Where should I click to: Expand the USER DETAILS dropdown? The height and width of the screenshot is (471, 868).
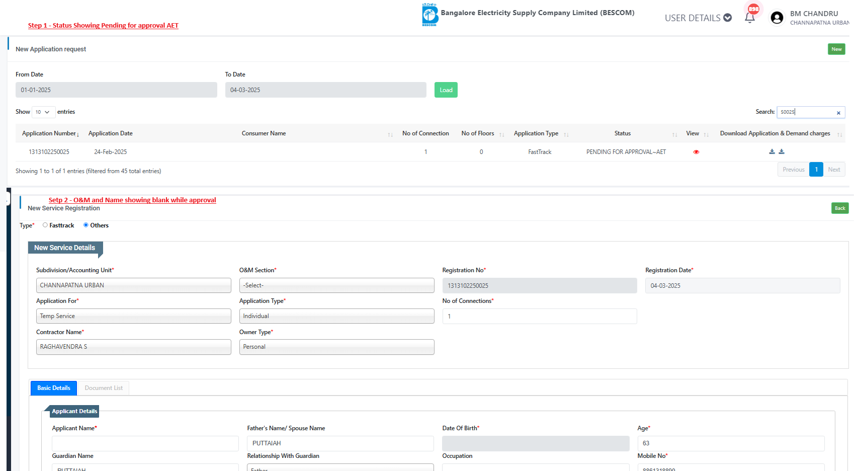pos(698,18)
